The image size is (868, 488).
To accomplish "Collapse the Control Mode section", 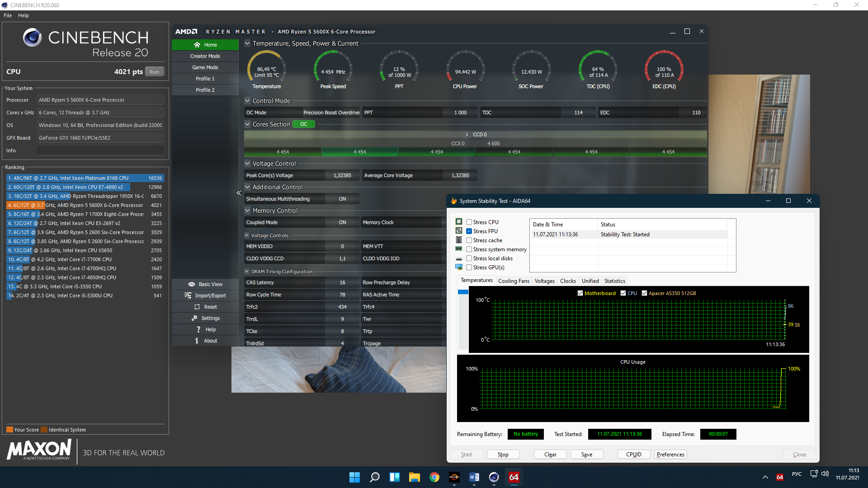I will pyautogui.click(x=247, y=101).
